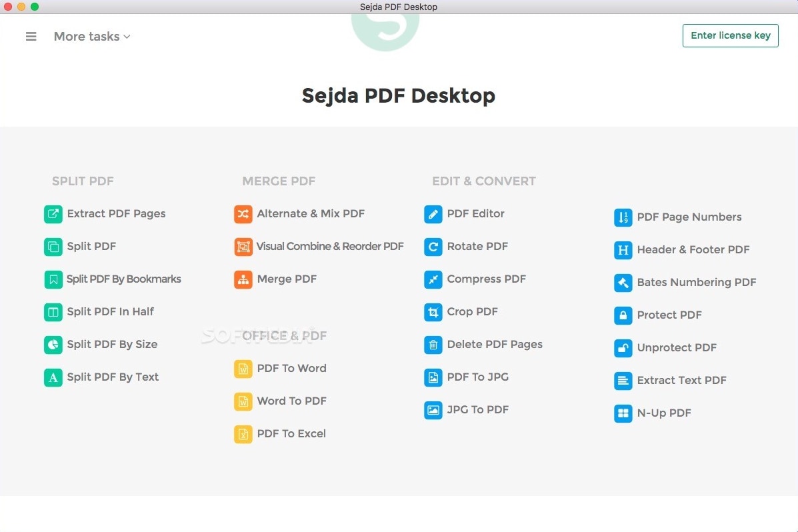The width and height of the screenshot is (798, 532).
Task: Click the JPG To PDF icon
Action: [433, 410]
